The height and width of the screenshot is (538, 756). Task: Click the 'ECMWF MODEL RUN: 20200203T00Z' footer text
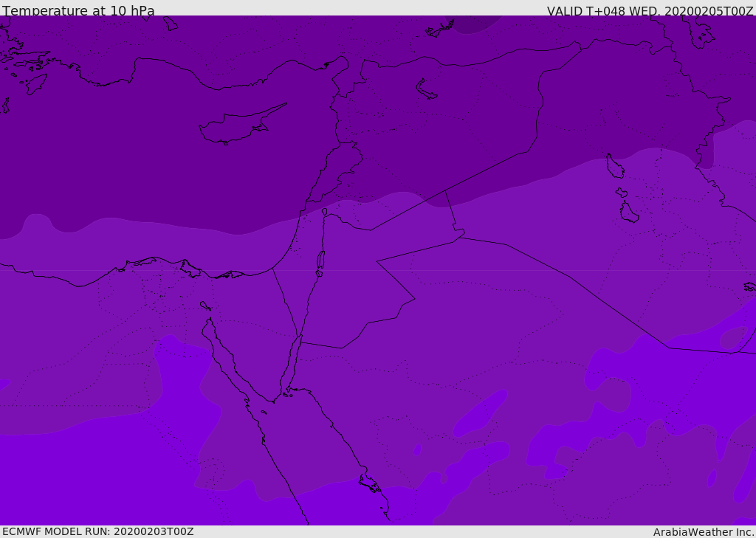98,531
